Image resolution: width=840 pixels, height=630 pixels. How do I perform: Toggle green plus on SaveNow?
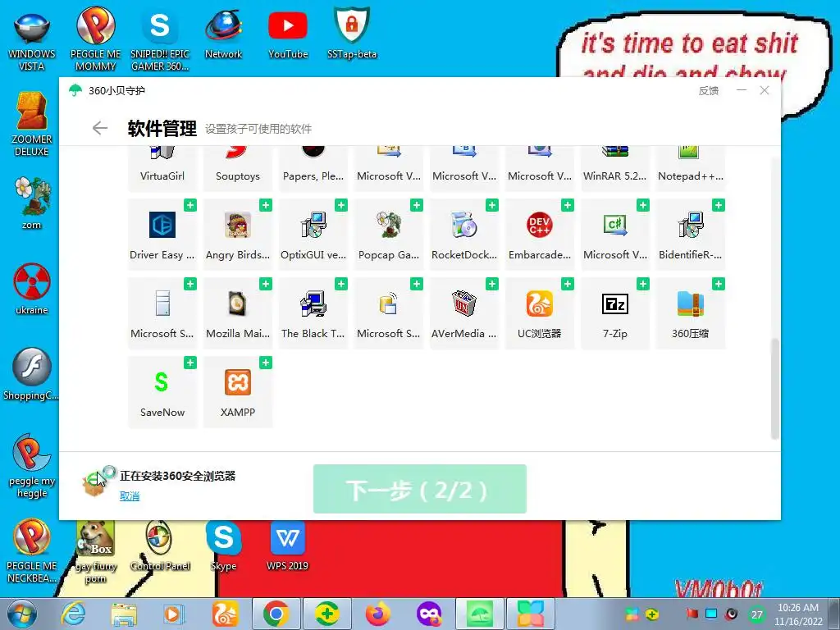pos(190,363)
